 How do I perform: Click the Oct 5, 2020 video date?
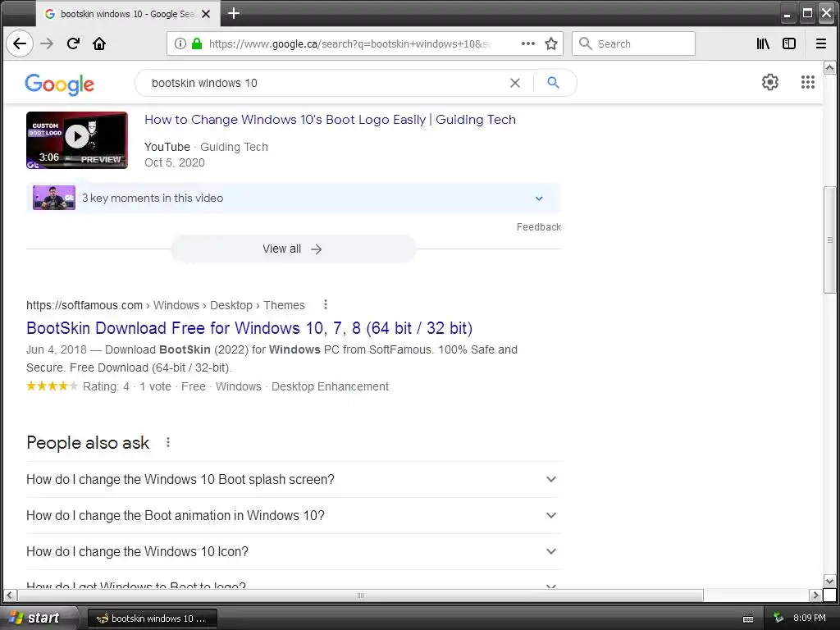tap(174, 163)
